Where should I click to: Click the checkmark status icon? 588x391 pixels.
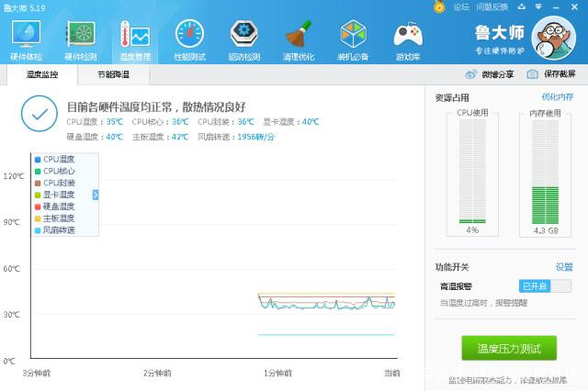click(x=40, y=114)
